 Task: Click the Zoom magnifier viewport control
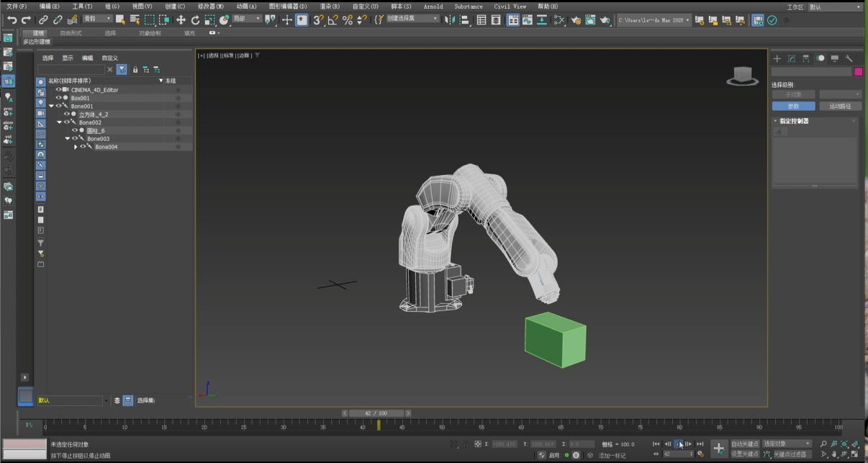[x=824, y=444]
